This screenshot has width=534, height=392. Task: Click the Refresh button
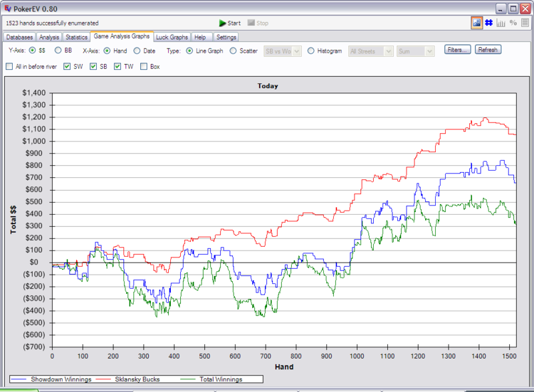488,50
